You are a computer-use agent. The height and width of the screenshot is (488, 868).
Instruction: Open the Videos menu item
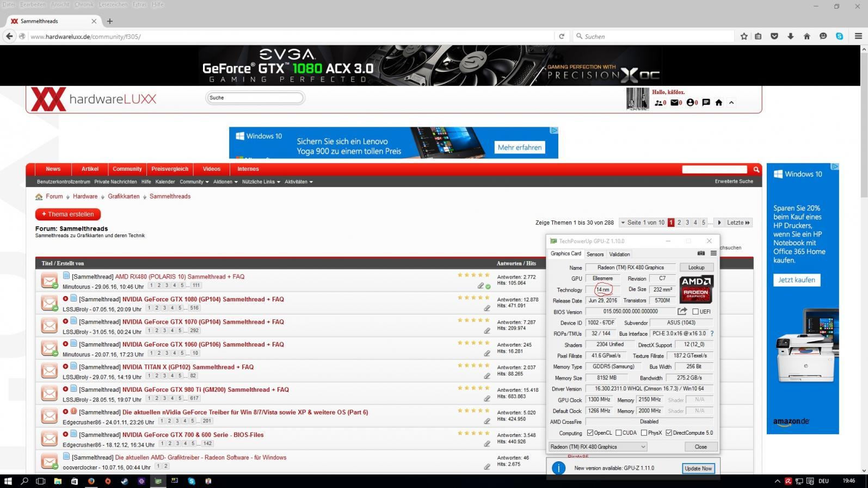click(212, 169)
